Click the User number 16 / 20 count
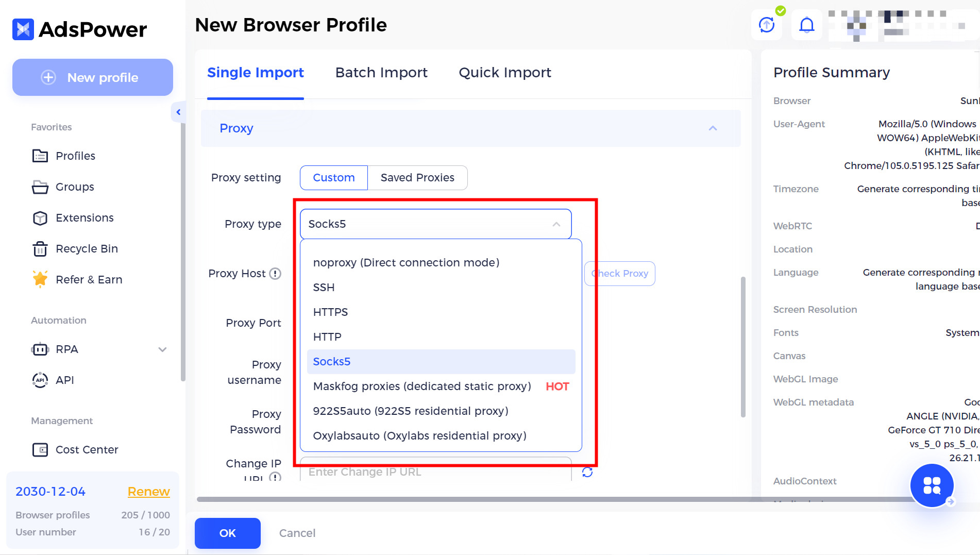The height and width of the screenshot is (555, 980). (154, 532)
